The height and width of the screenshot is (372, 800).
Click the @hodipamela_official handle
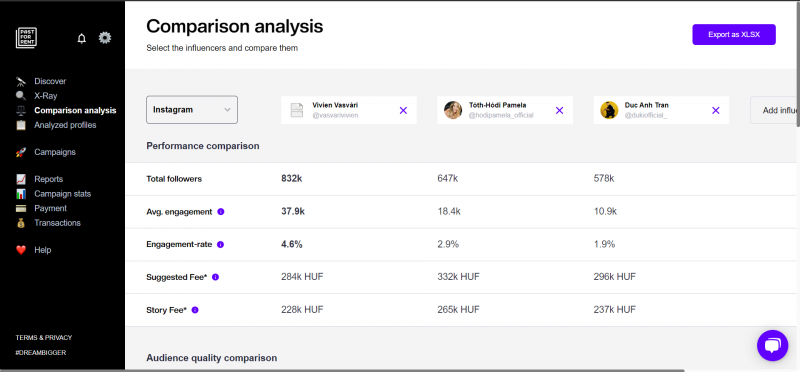501,115
